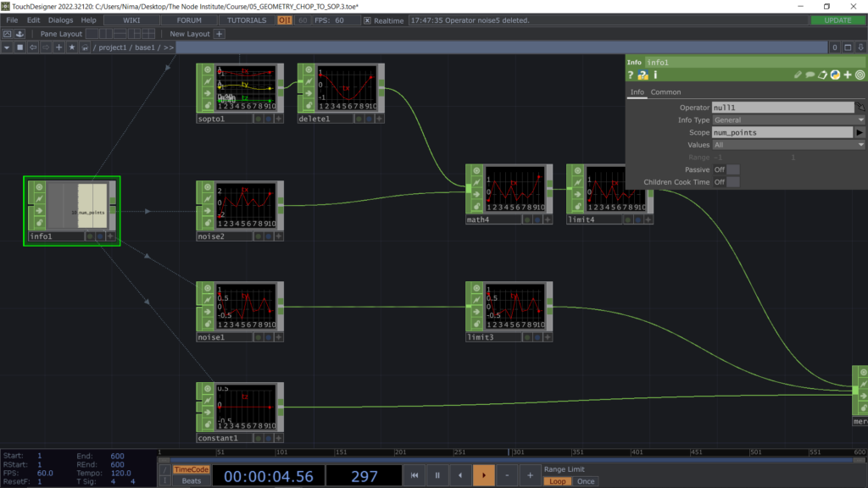Open the comment bubble icon
The image size is (868, 488).
click(810, 75)
